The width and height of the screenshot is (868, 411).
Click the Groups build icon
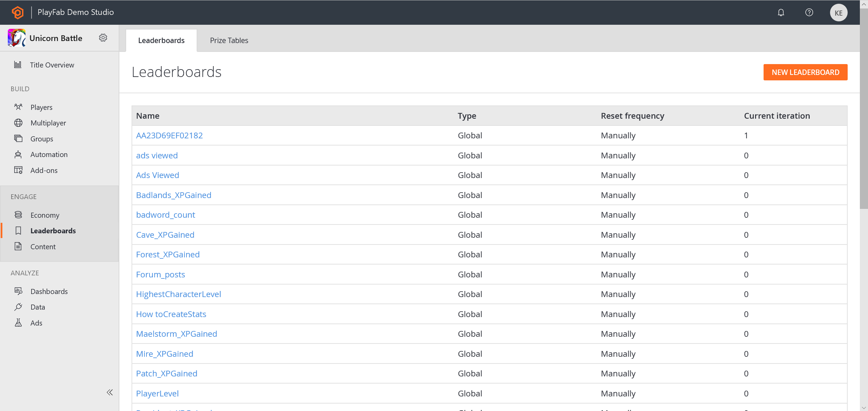pyautogui.click(x=18, y=138)
